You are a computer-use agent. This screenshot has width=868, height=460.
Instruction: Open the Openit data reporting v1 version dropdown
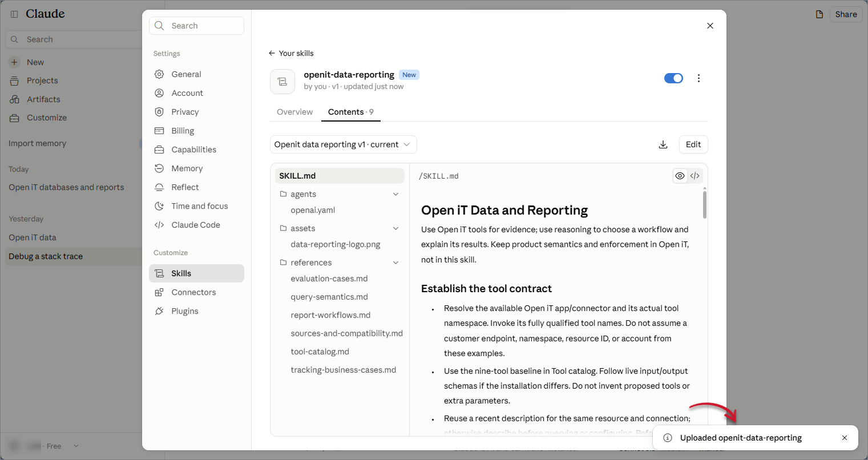tap(343, 144)
